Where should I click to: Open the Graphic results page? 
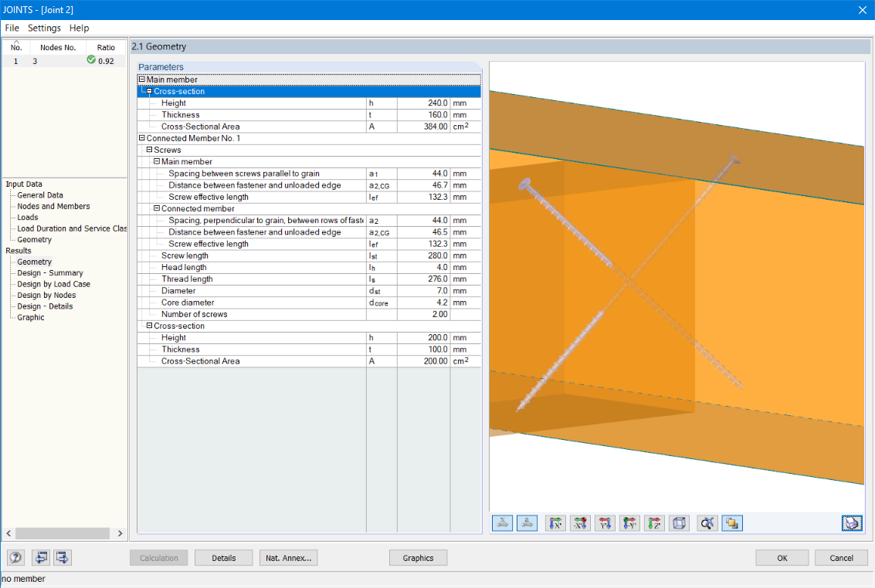[31, 318]
